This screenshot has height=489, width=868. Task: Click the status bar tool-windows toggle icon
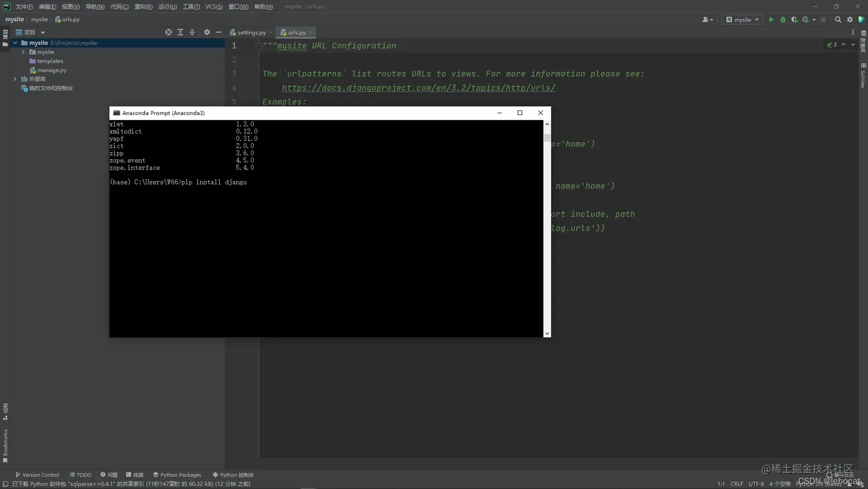pyautogui.click(x=5, y=484)
